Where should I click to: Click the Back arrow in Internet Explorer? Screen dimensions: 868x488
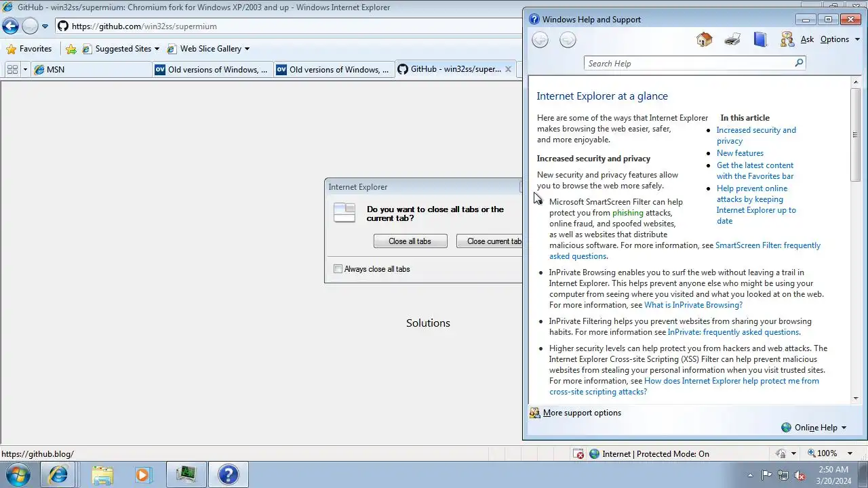tap(10, 26)
